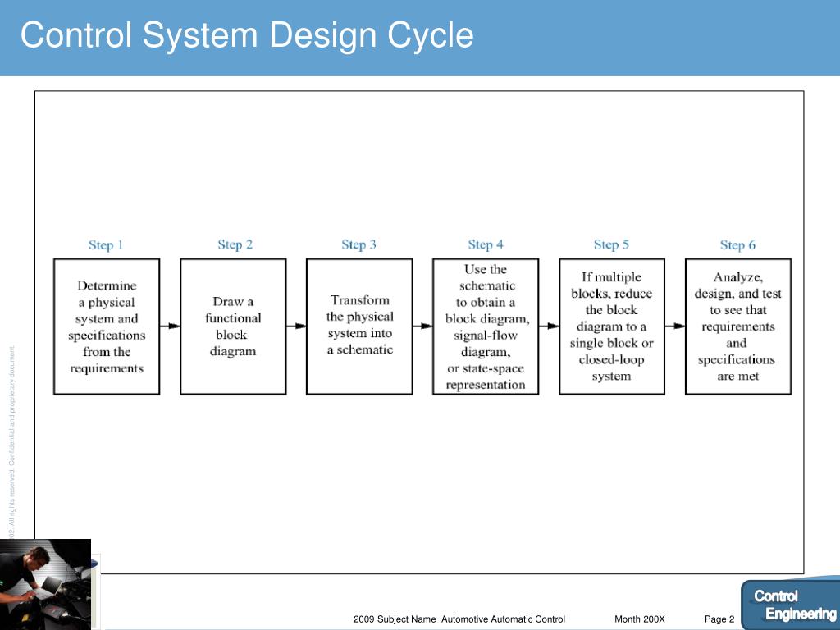Click the 2009 Subject Name footer text
This screenshot has width=840, height=630.
pos(395,619)
